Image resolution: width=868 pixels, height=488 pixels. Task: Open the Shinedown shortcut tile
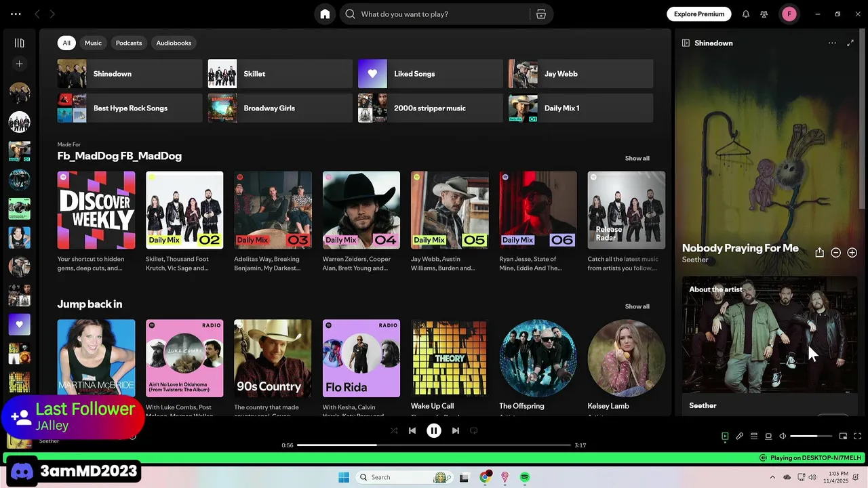(130, 74)
